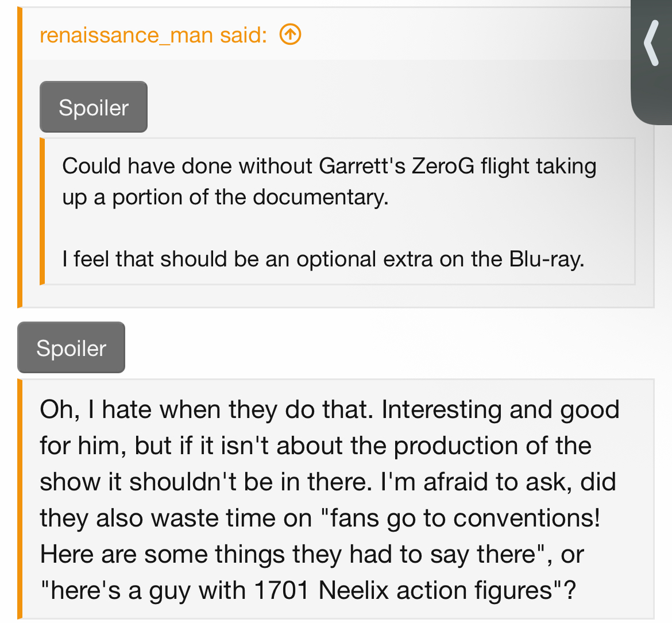Click the "optional extra on the Blu-ray" sentence
The height and width of the screenshot is (623, 672).
pos(323,259)
